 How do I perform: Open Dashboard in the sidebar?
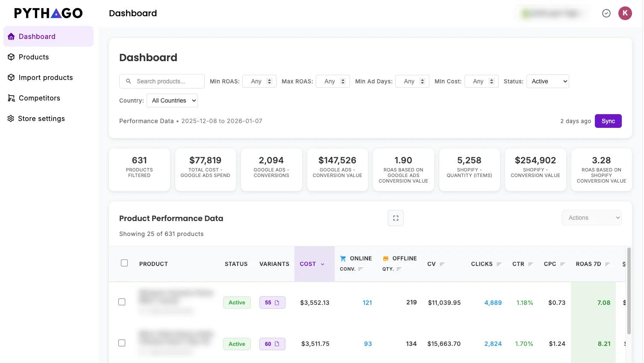[x=48, y=36]
